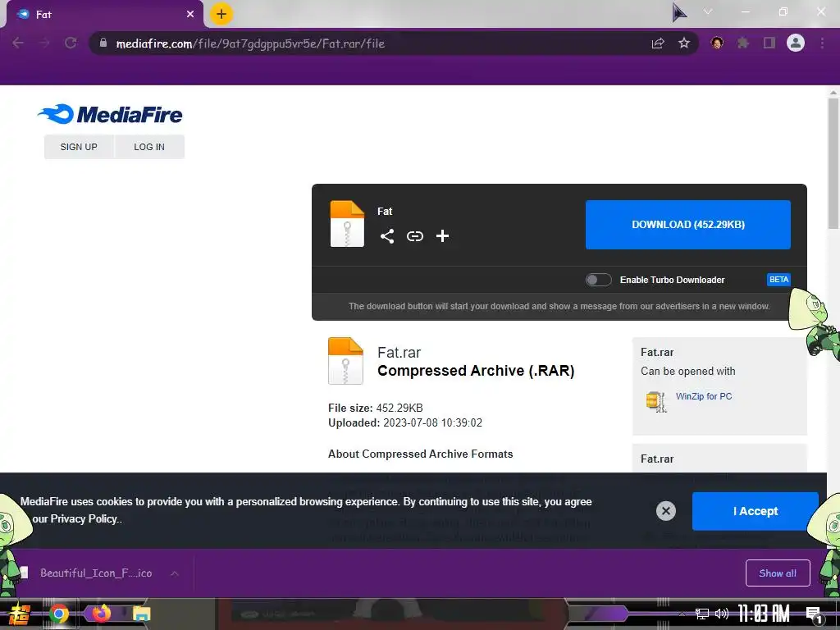The image size is (840, 630).
Task: Close the Fat browser tab
Action: click(x=190, y=15)
